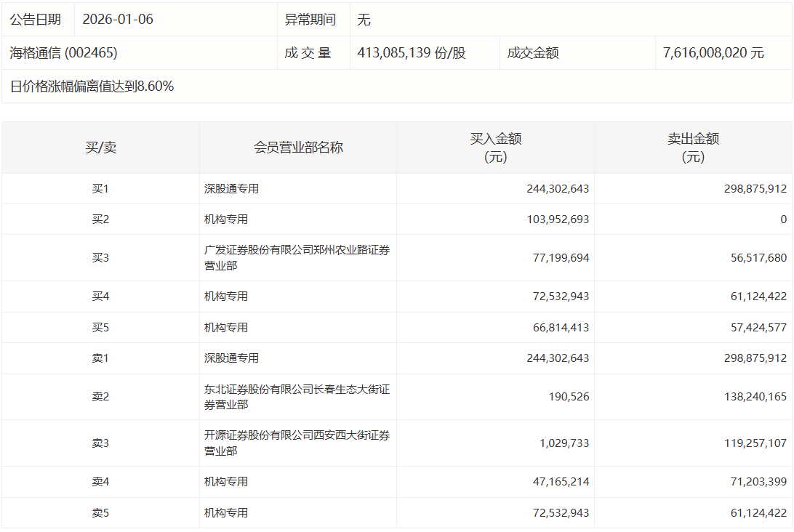Image resolution: width=794 pixels, height=532 pixels.
Task: Click the 异常期间 value 无
Action: (364, 20)
